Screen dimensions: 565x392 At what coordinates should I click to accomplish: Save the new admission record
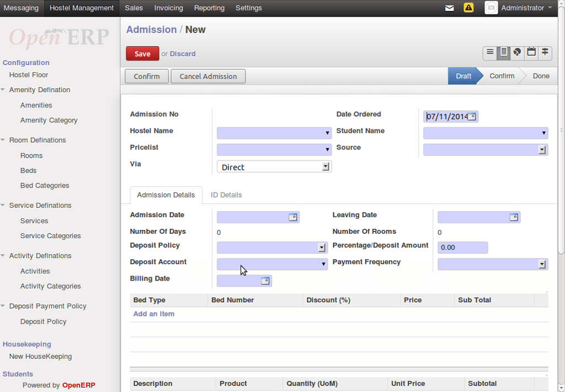142,53
